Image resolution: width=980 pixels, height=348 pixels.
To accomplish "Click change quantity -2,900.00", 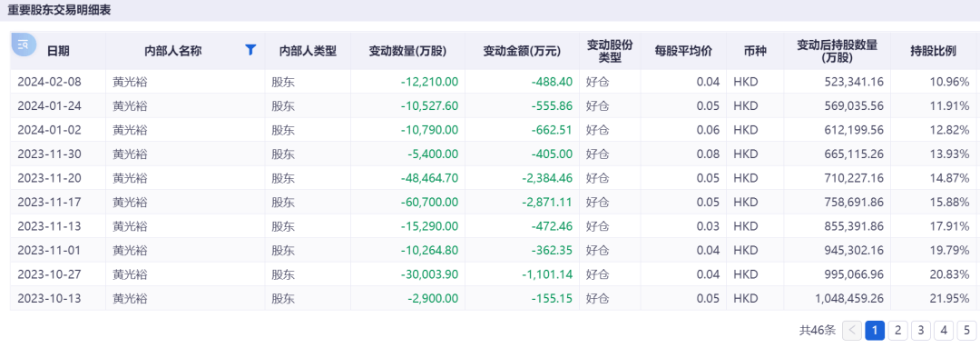I will click(x=433, y=299).
